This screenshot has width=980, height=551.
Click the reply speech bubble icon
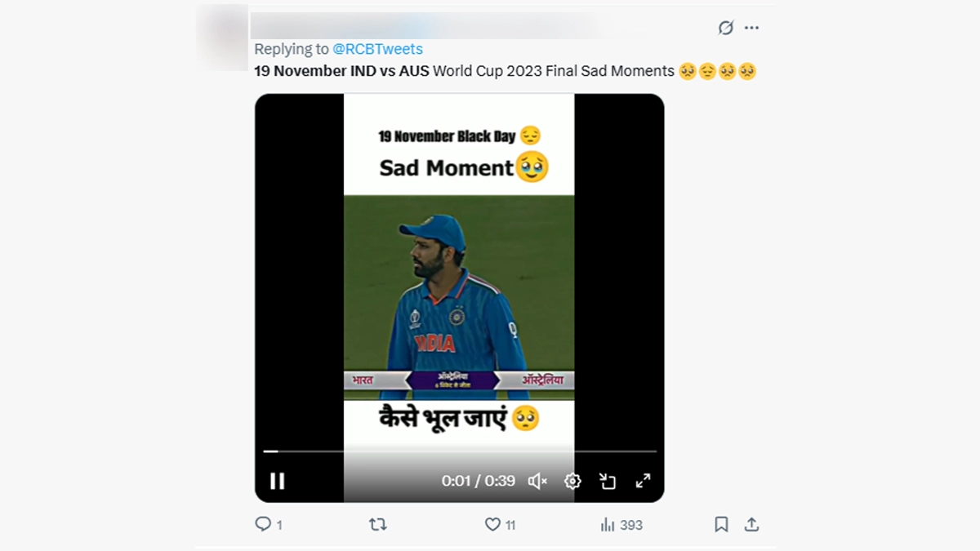(x=263, y=524)
